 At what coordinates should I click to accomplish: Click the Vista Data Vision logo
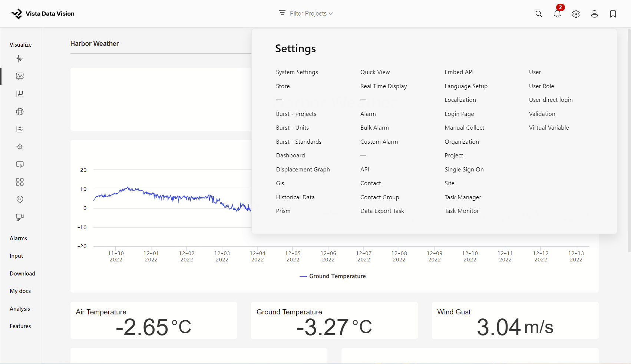coord(43,14)
